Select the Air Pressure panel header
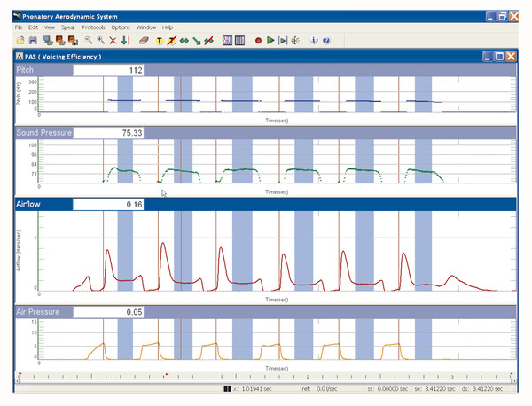Image resolution: width=532 pixels, height=406 pixels. click(35, 312)
